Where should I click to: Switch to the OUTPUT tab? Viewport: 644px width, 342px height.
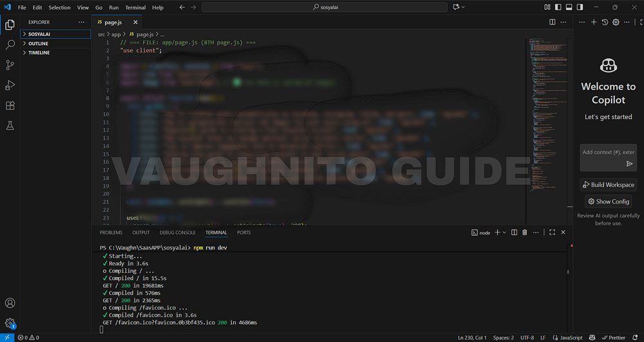(x=141, y=233)
